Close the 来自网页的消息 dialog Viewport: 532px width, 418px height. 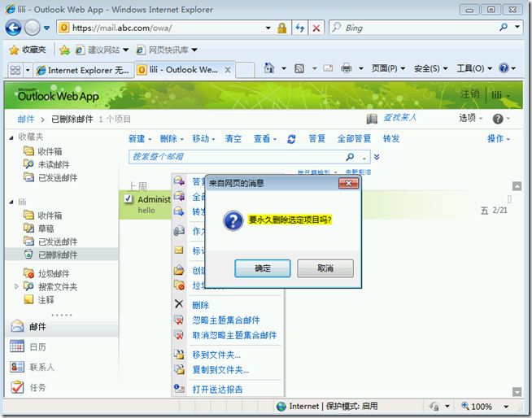(x=348, y=183)
